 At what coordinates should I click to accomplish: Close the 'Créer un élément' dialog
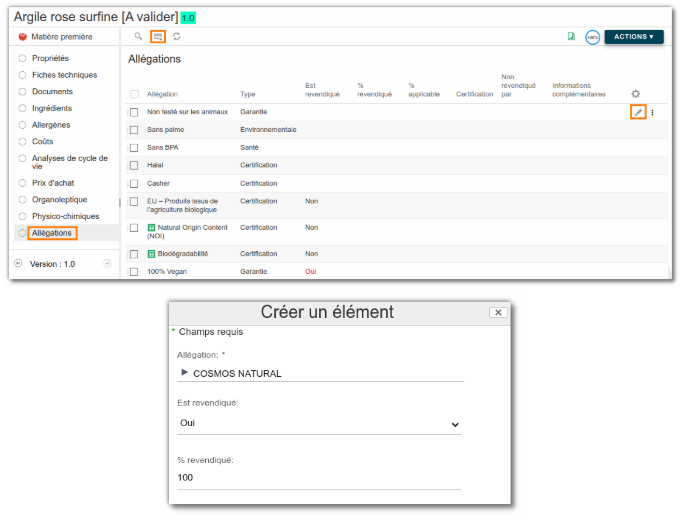pos(497,312)
